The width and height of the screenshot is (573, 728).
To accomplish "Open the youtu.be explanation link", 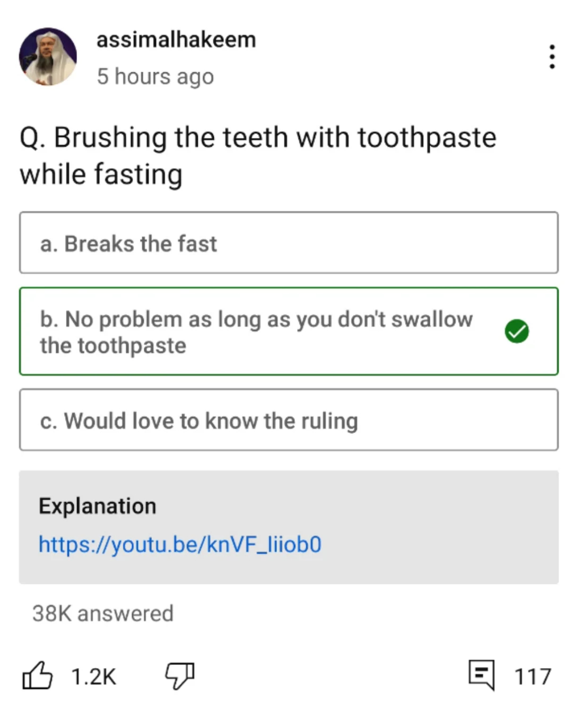I will point(180,544).
